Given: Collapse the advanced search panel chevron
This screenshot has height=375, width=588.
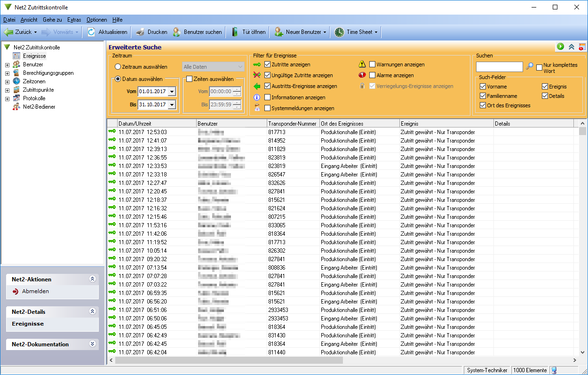Looking at the screenshot, I should 572,47.
